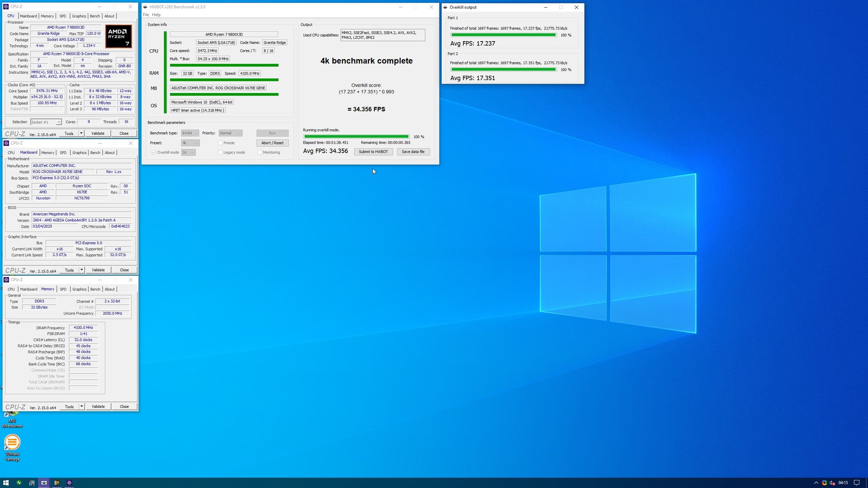Minimize the CPU-Z Memory window
The width and height of the screenshot is (868, 488).
[x=99, y=280]
